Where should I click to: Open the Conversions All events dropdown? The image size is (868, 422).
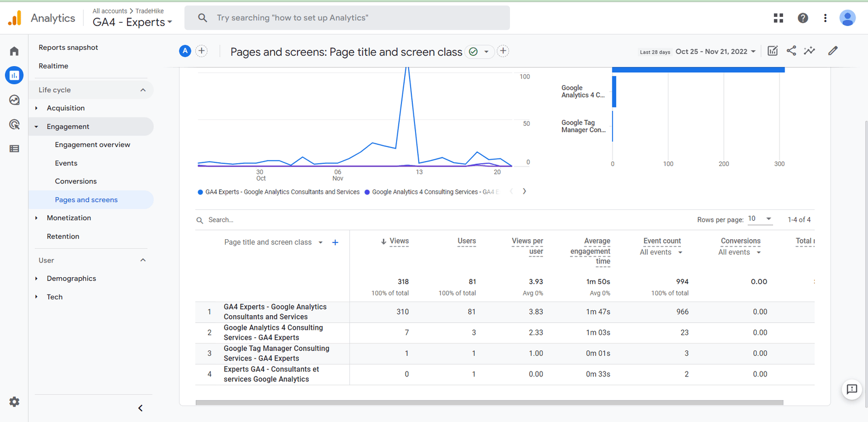tap(740, 252)
